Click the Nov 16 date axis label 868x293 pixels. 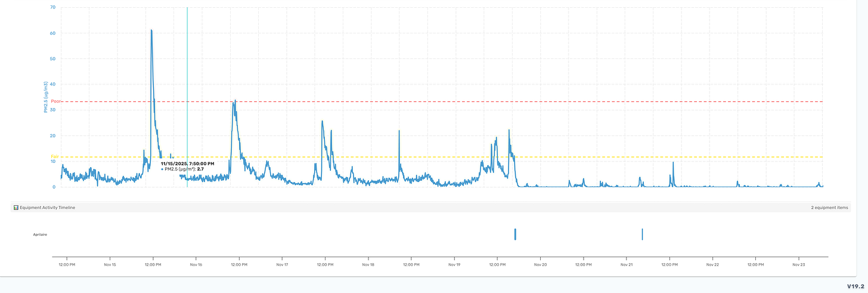[196, 264]
